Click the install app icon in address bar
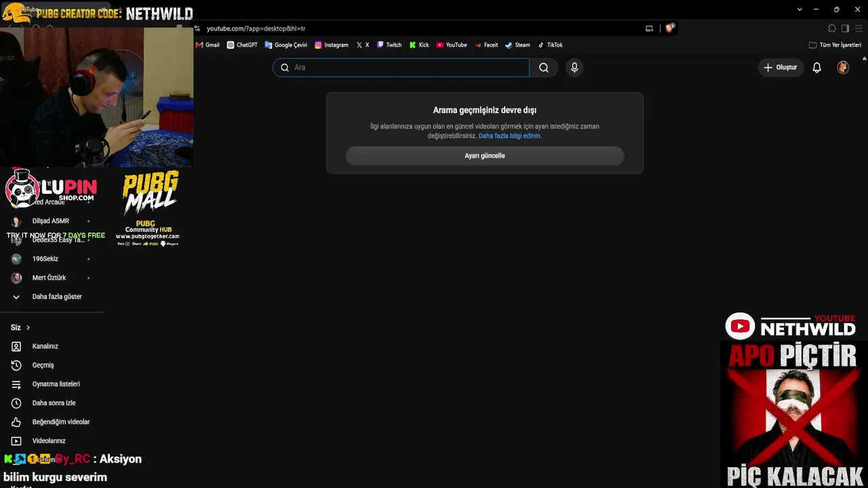This screenshot has width=868, height=488. click(x=649, y=28)
